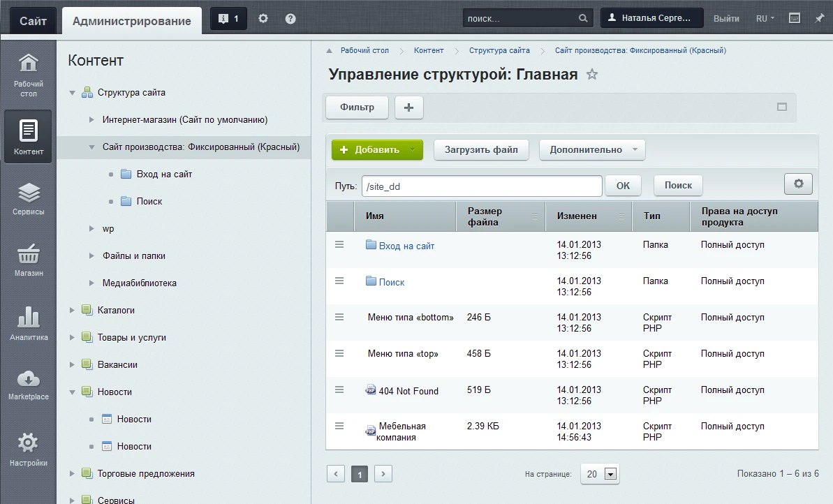The width and height of the screenshot is (833, 504).
Task: Open the Сервисы sidebar section
Action: coord(28,199)
